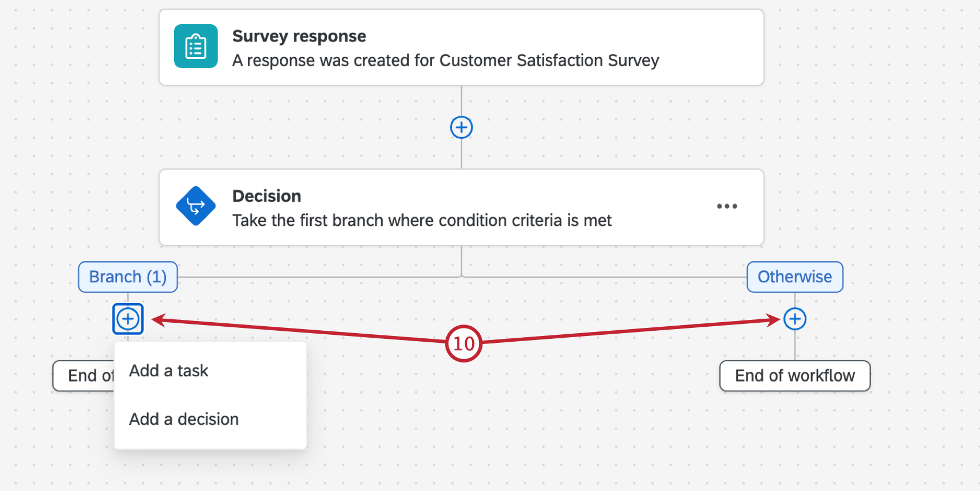Screen dimensions: 980x491
Task: Choose Add a decision from the popup
Action: (x=184, y=419)
